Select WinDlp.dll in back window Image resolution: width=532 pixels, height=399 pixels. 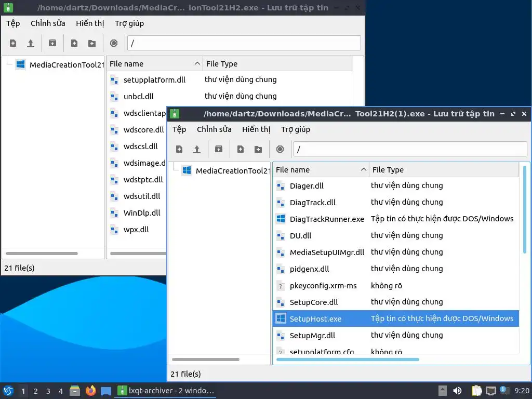(x=137, y=212)
